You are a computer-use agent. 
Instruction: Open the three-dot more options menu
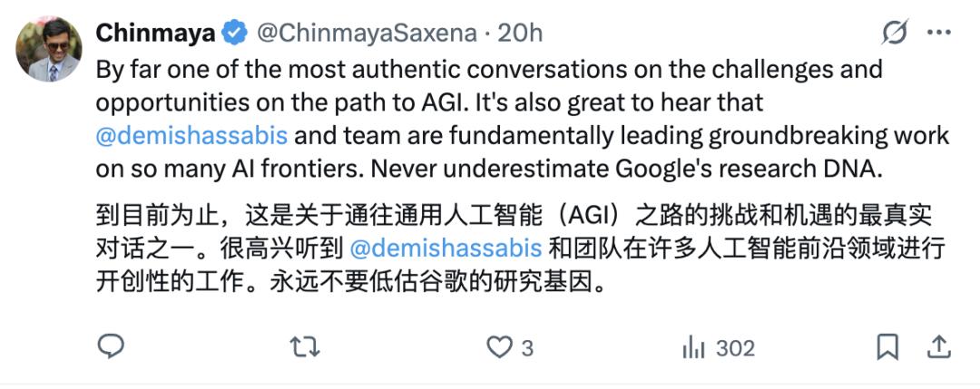[939, 33]
